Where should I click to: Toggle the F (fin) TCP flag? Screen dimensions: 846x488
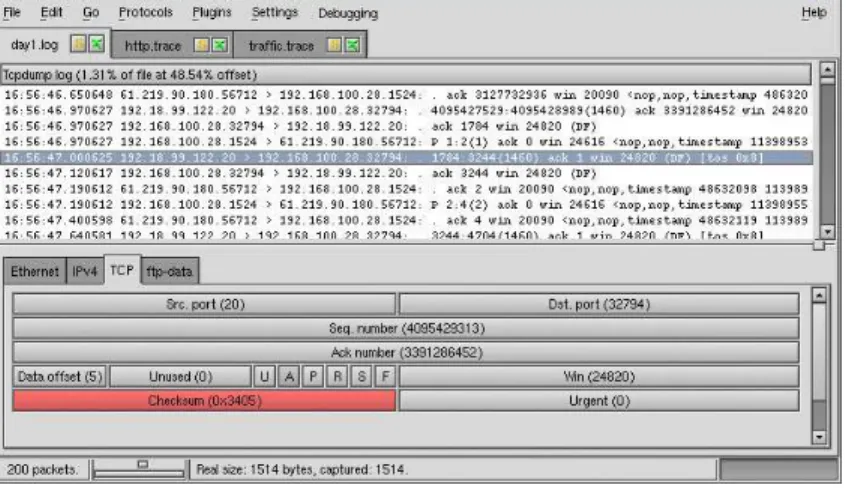pyautogui.click(x=385, y=377)
